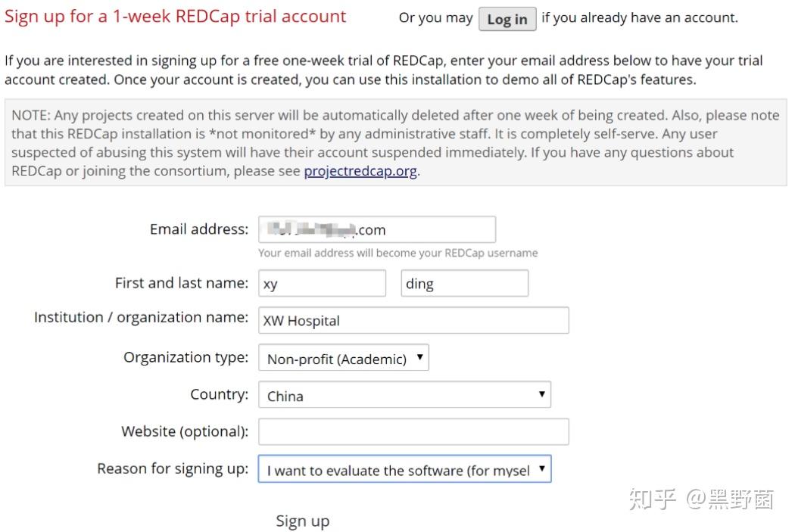This screenshot has height=532, width=795.
Task: Click the Country dropdown arrow
Action: pos(541,394)
